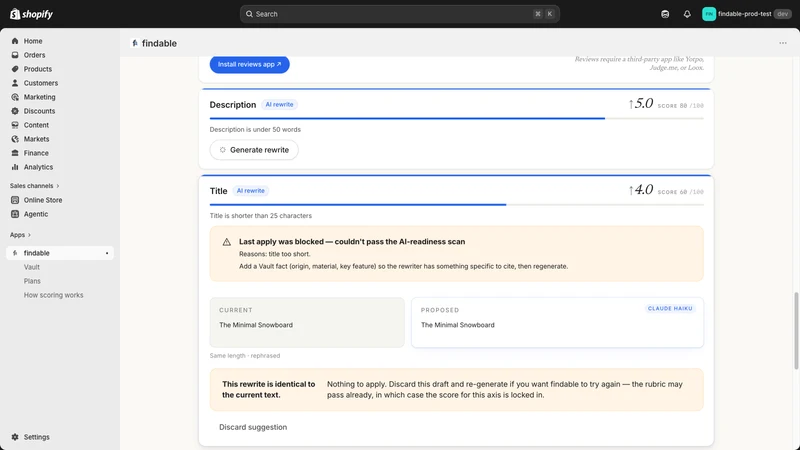Image resolution: width=800 pixels, height=450 pixels.
Task: Click Discard suggestion
Action: [253, 427]
